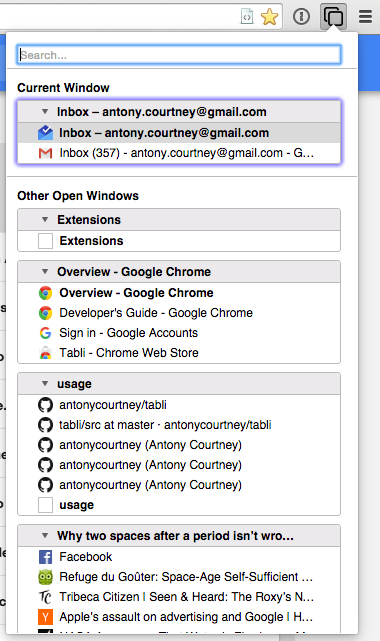Switch to Inbox (357) Gmail tab
This screenshot has width=380, height=641.
click(179, 153)
